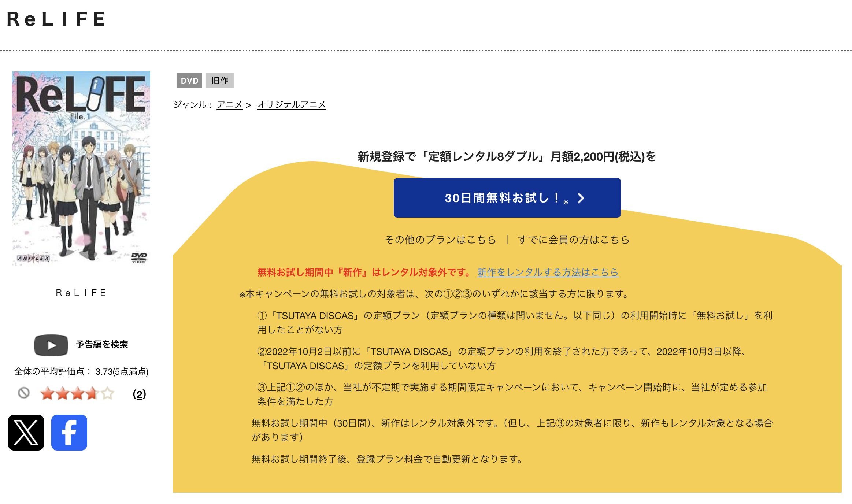The image size is (852, 504).
Task: Click condition ② 2022年10月2日以前 text
Action: (x=502, y=359)
